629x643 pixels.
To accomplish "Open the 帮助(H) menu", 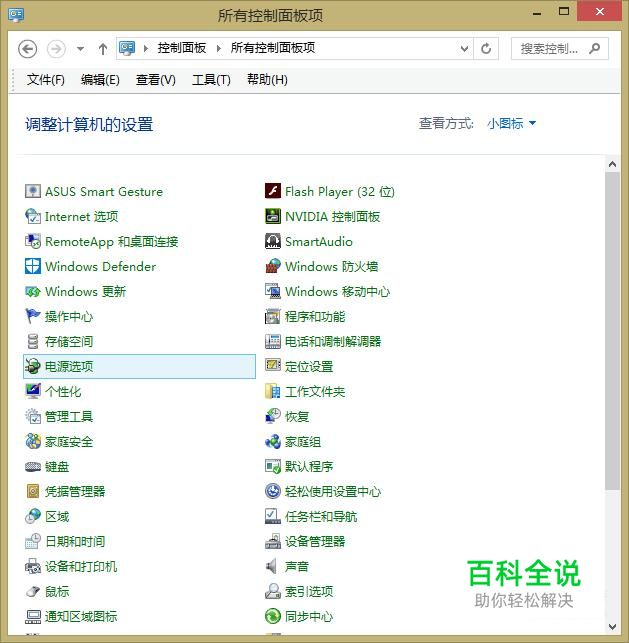I will [267, 80].
